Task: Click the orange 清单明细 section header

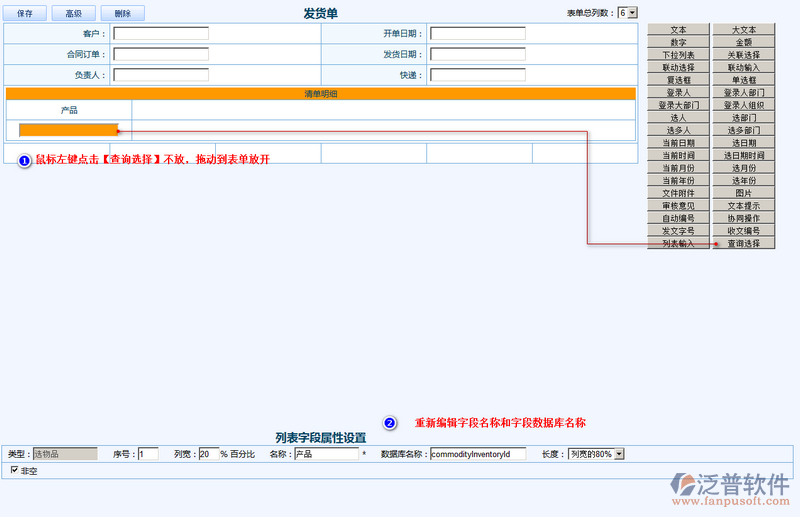Action: click(321, 94)
